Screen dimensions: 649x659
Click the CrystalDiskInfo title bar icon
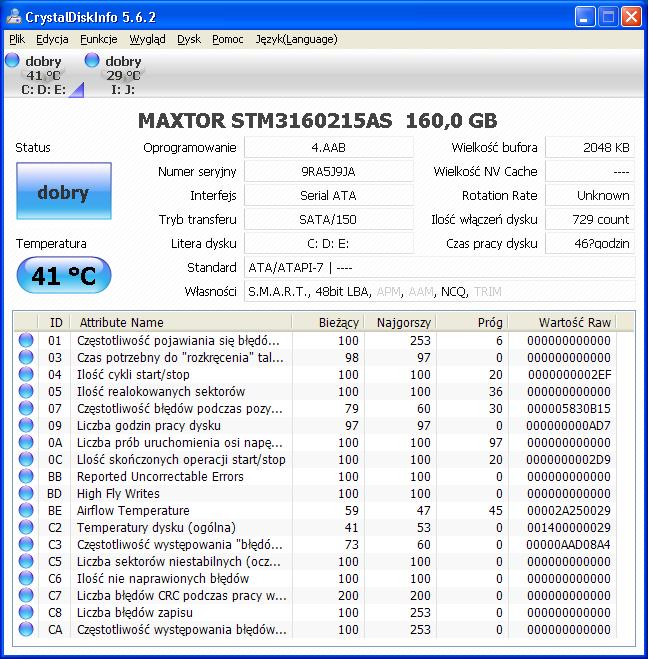pyautogui.click(x=14, y=17)
